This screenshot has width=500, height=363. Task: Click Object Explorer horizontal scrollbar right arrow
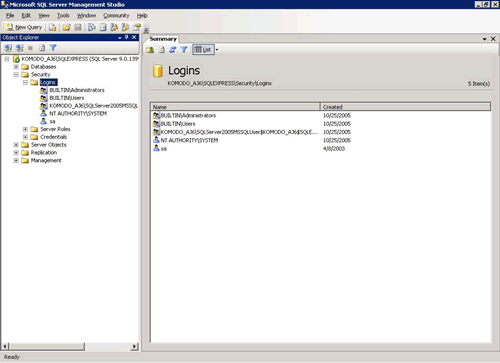coord(134,347)
